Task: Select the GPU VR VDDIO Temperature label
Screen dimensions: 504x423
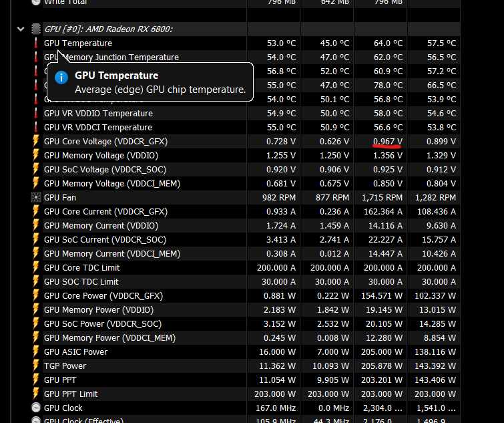Action: tap(98, 113)
